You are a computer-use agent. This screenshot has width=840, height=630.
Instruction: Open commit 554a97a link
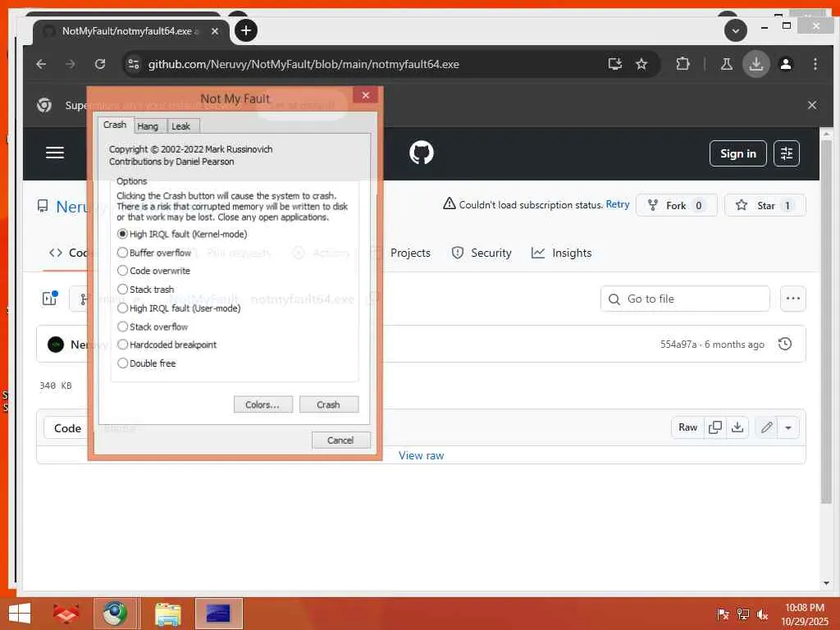pos(678,345)
